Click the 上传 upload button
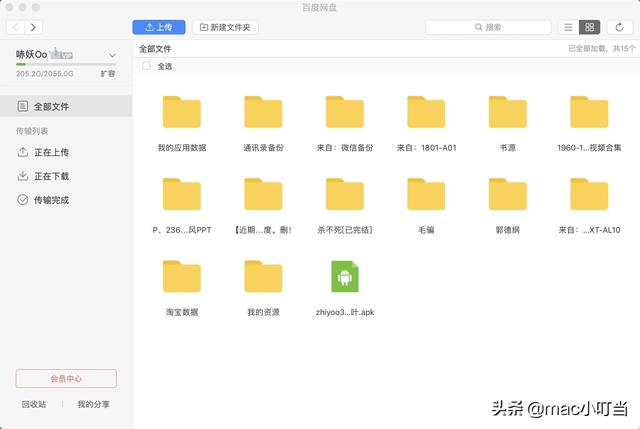Screen dimensions: 640x429 pyautogui.click(x=159, y=27)
